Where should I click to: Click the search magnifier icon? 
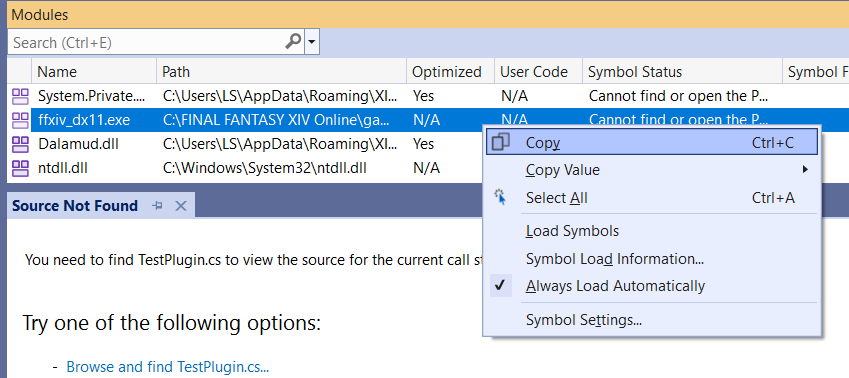click(293, 42)
